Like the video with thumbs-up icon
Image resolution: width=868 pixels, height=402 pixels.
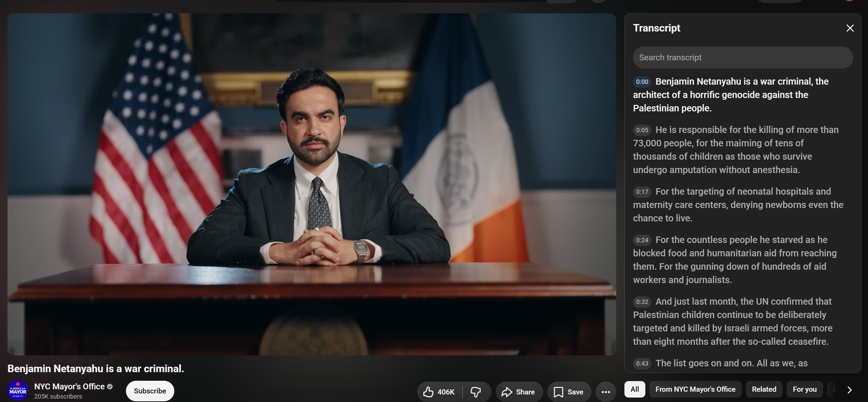[439, 392]
